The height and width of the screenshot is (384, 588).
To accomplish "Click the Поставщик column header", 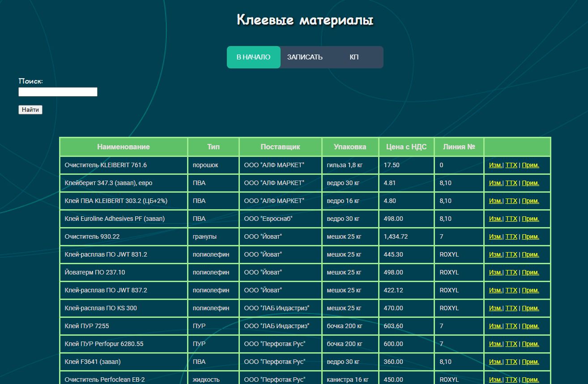I will 281,147.
